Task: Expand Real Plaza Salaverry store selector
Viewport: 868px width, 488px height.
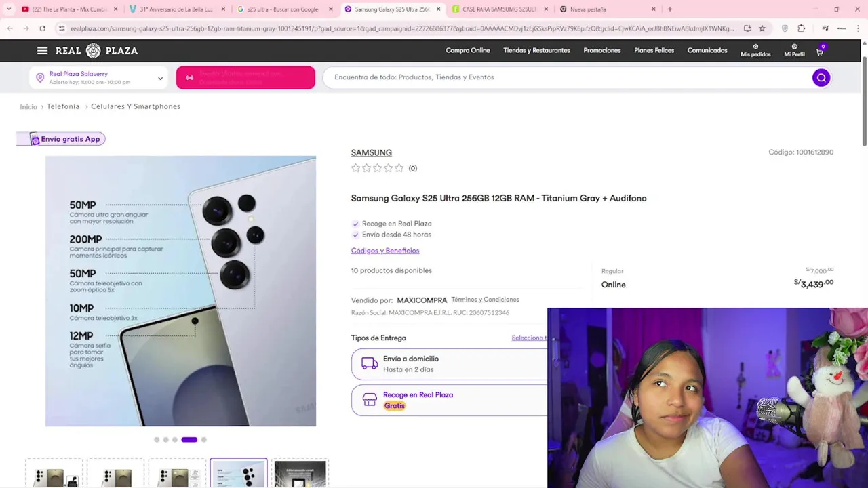Action: (x=98, y=78)
